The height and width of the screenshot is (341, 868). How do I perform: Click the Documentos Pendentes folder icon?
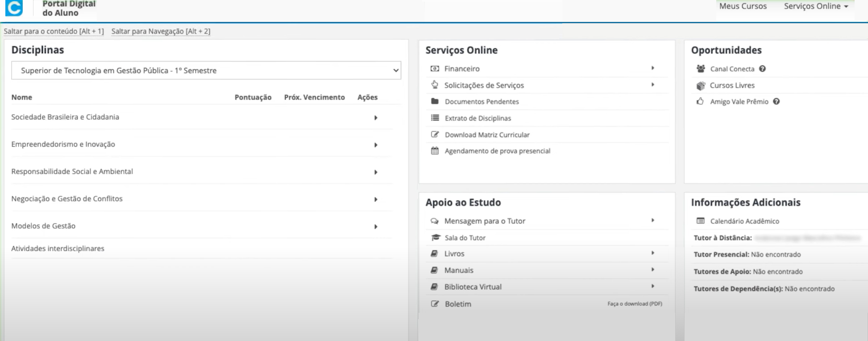[x=434, y=101]
